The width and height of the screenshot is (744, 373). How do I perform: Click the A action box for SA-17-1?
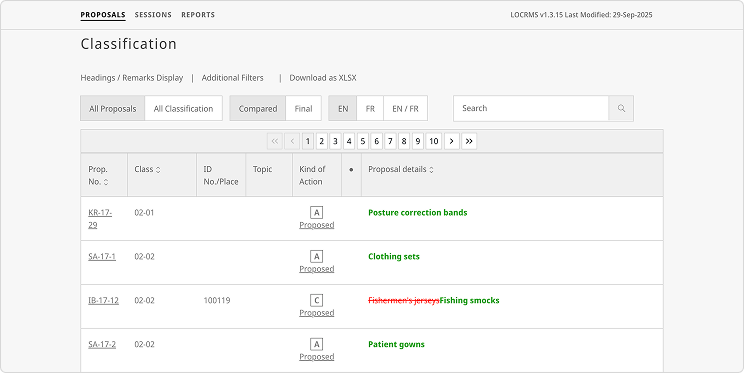pyautogui.click(x=316, y=257)
